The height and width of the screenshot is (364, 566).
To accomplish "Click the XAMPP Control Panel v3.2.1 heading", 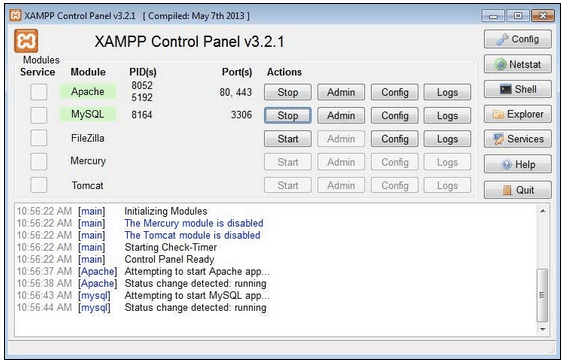I will (190, 42).
